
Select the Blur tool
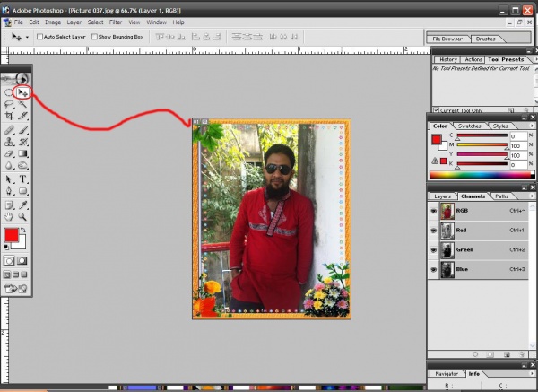tap(9, 165)
